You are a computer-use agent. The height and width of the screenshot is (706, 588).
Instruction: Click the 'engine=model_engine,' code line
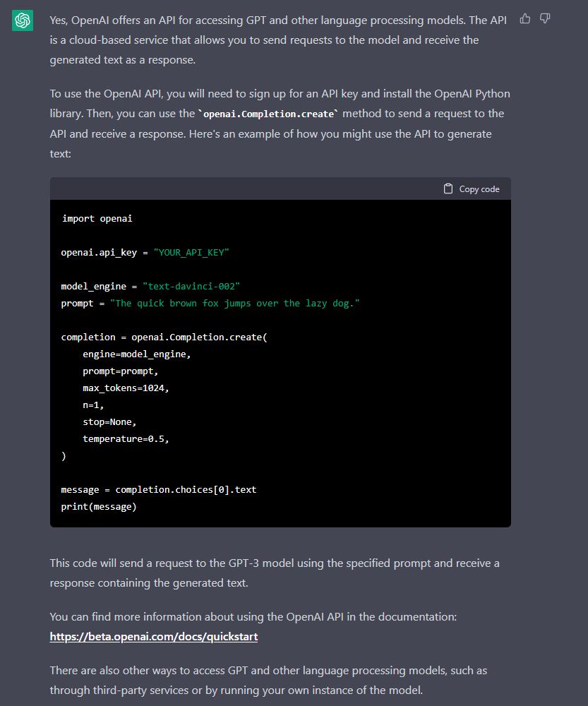pos(136,354)
